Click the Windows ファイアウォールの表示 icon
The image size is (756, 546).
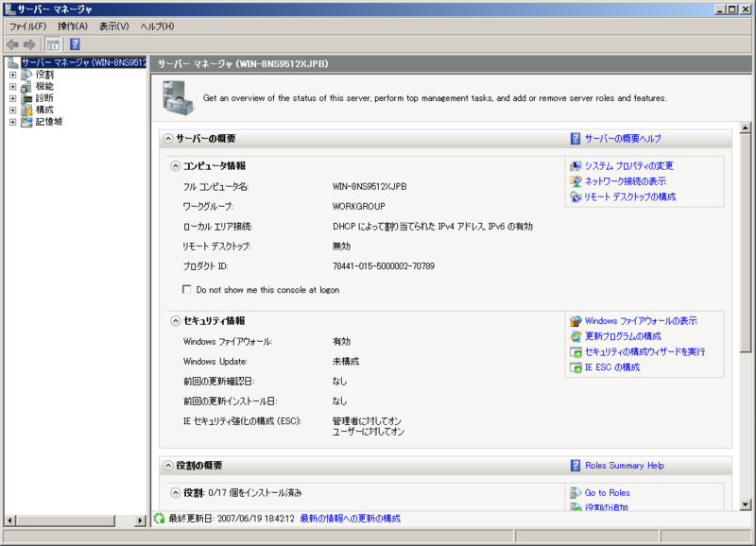point(576,321)
